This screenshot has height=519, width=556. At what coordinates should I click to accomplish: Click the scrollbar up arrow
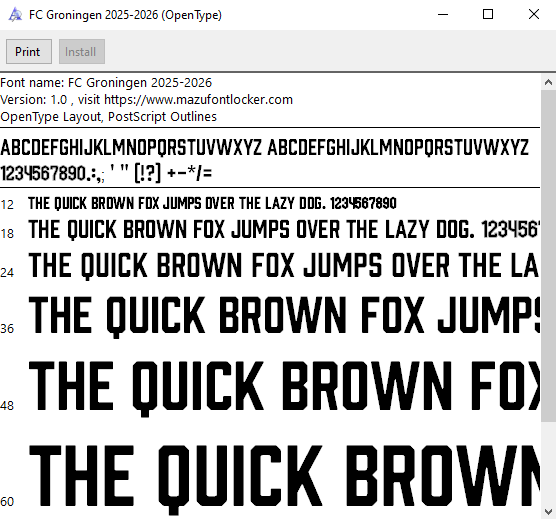[548, 82]
